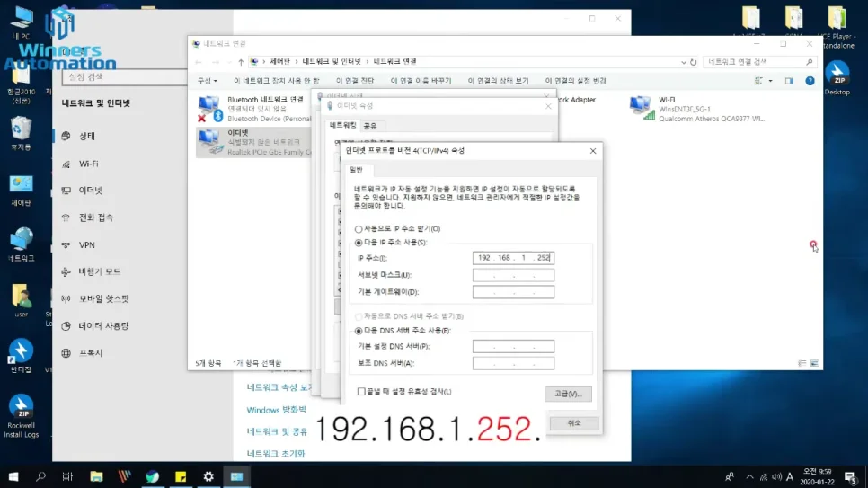The height and width of the screenshot is (488, 868).
Task: Click the 취소 (Cancel) button
Action: (x=574, y=423)
